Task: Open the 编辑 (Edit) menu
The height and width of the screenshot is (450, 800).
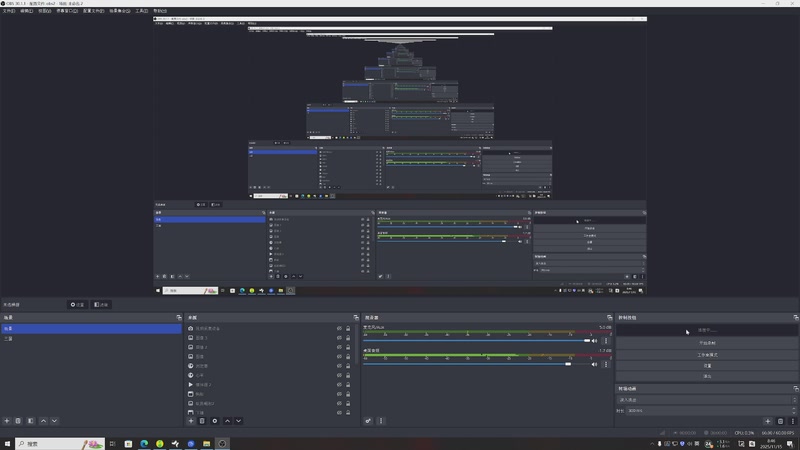Action: click(x=26, y=11)
